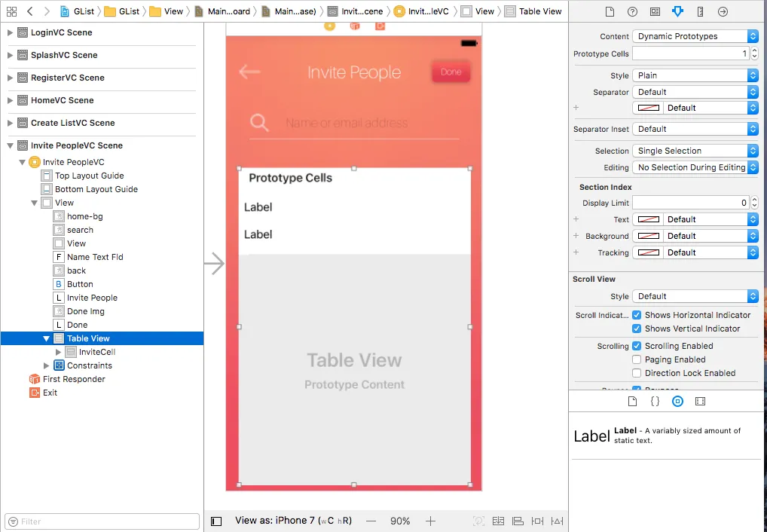This screenshot has width=767, height=532.
Task: Select the First Responder icon in outline
Action: (34, 379)
